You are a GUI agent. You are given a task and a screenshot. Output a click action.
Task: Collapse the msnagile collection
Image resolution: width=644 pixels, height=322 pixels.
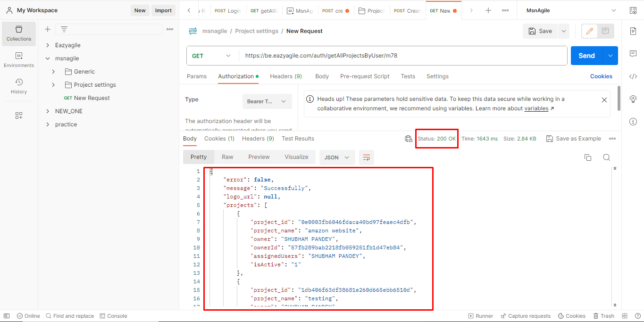click(48, 58)
